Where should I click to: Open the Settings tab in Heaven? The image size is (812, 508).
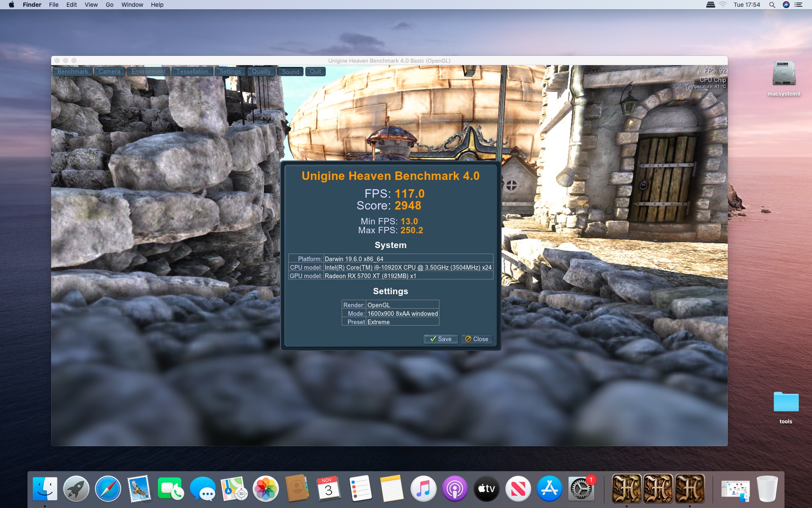230,72
